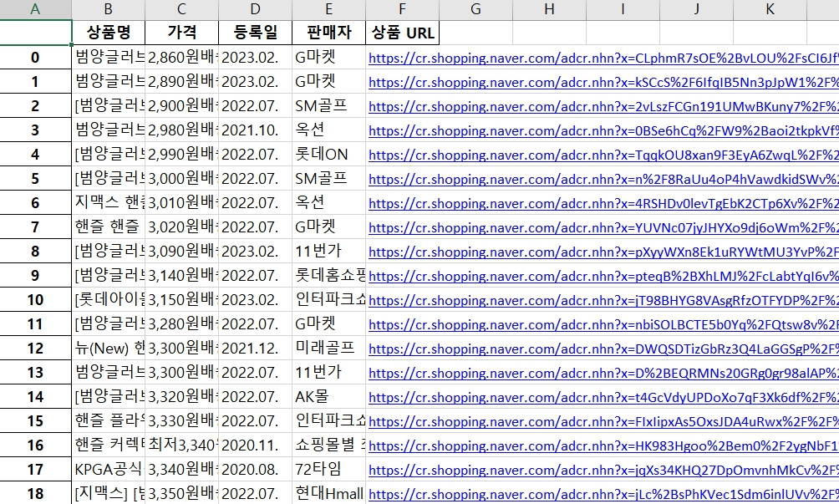Open the shopping link in row 8

pos(603,252)
